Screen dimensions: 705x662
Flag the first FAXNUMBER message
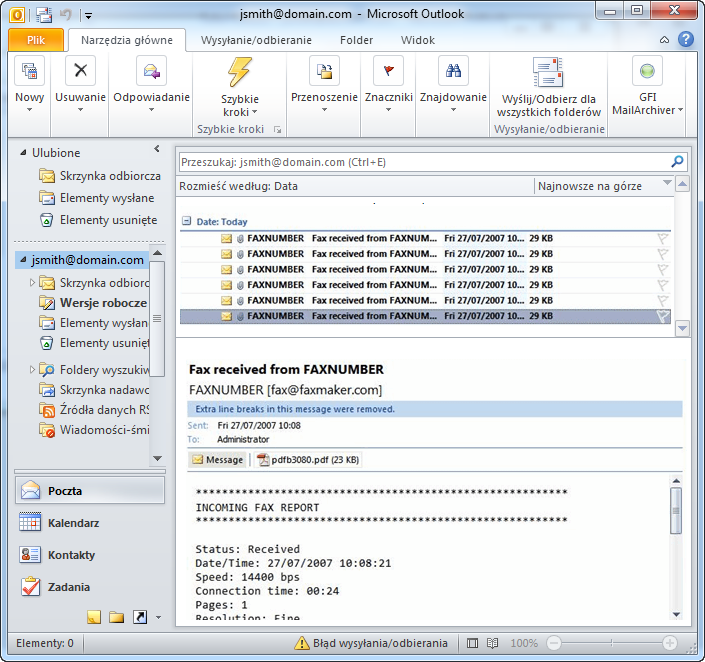point(663,238)
